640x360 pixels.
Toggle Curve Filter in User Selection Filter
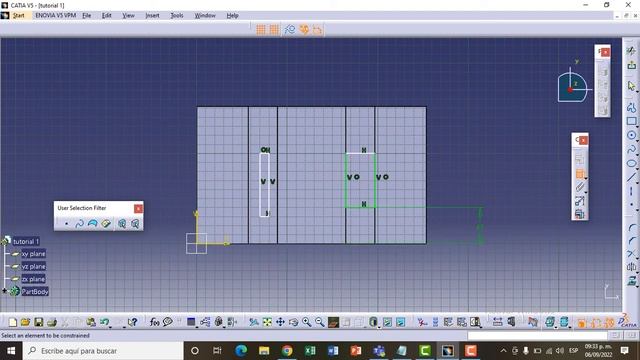tap(80, 224)
